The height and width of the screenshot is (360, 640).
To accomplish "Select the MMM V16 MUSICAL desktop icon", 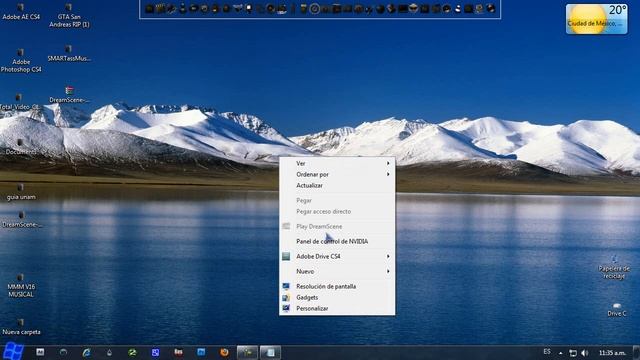I will 21,285.
